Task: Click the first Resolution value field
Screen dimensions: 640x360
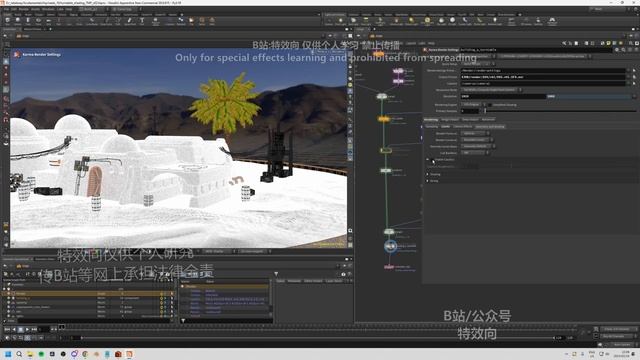Action: coord(503,96)
